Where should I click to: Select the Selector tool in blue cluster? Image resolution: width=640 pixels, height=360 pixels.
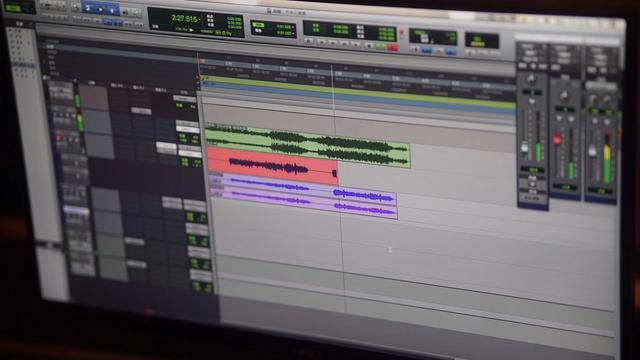100,9
